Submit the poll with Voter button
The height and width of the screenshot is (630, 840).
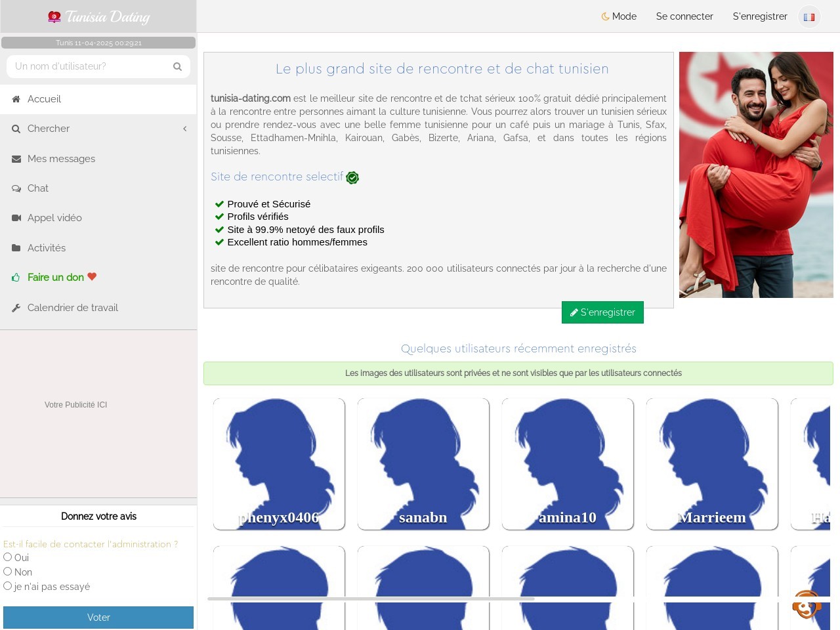98,618
